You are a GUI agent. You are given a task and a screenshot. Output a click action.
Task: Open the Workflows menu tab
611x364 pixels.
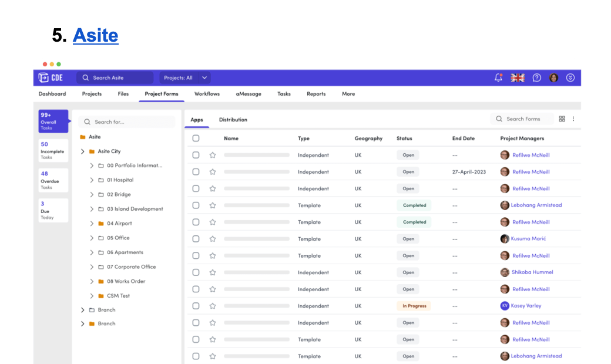[x=207, y=94]
